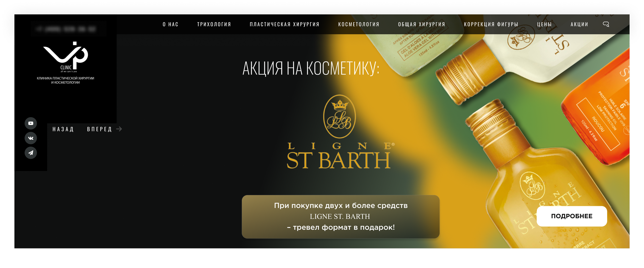This screenshot has width=644, height=268.
Task: Click the right arrow next to ВПЕРЕД
Action: point(119,129)
